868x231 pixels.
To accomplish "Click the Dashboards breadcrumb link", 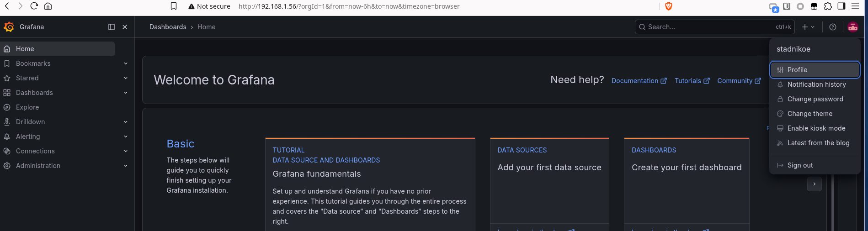I will pyautogui.click(x=168, y=27).
